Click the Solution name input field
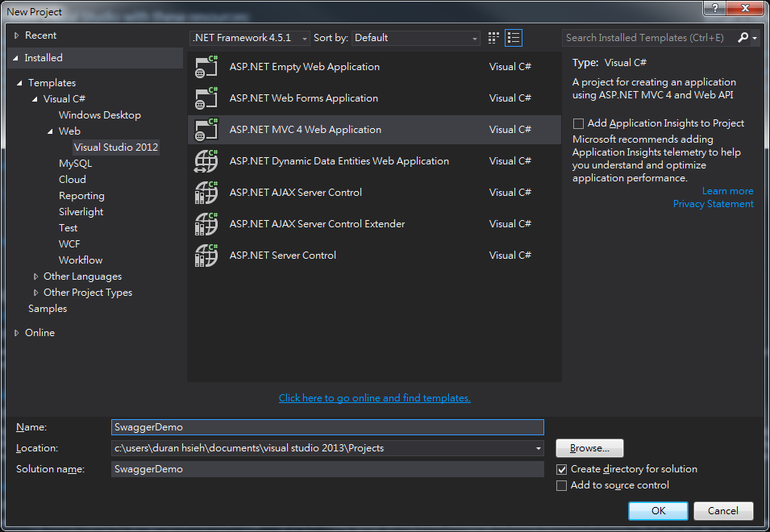Viewport: 770px width, 532px height. (x=327, y=469)
